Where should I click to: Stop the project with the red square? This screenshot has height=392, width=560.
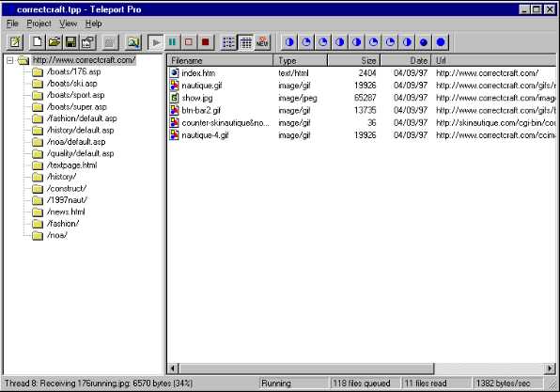(x=206, y=42)
